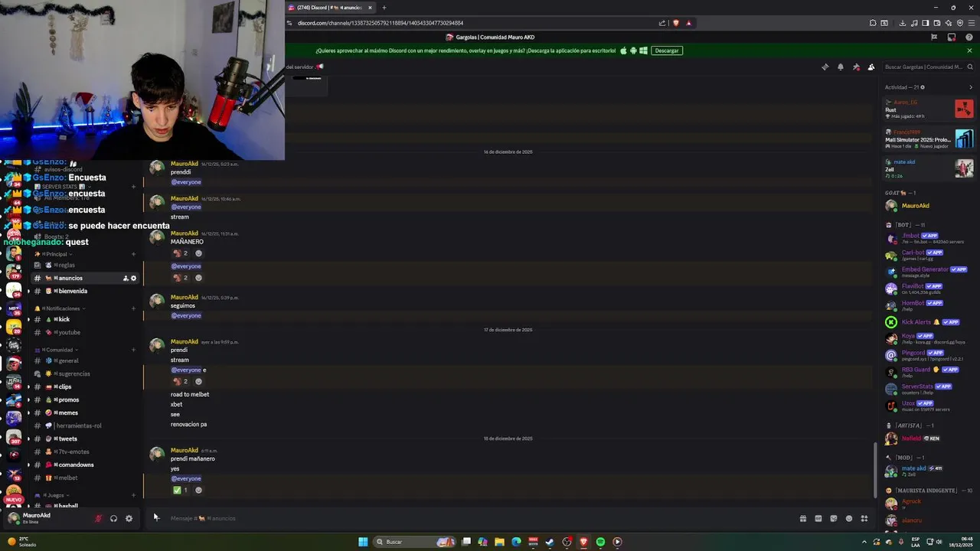Viewport: 980px width, 551px height.
Task: Create channel in Comunidad via plus
Action: 133,350
